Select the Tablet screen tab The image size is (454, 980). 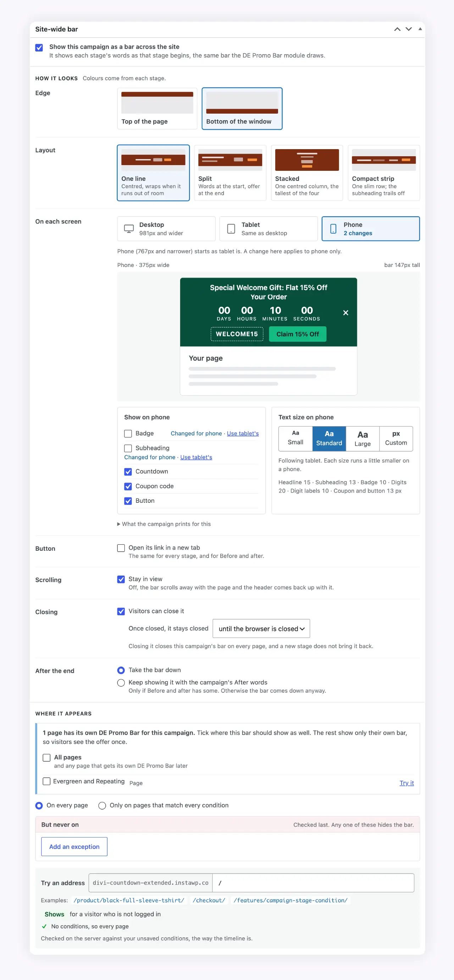(268, 229)
